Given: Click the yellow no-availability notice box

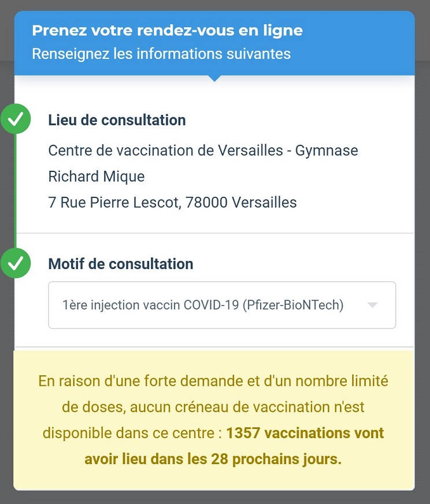Looking at the screenshot, I should click(214, 420).
